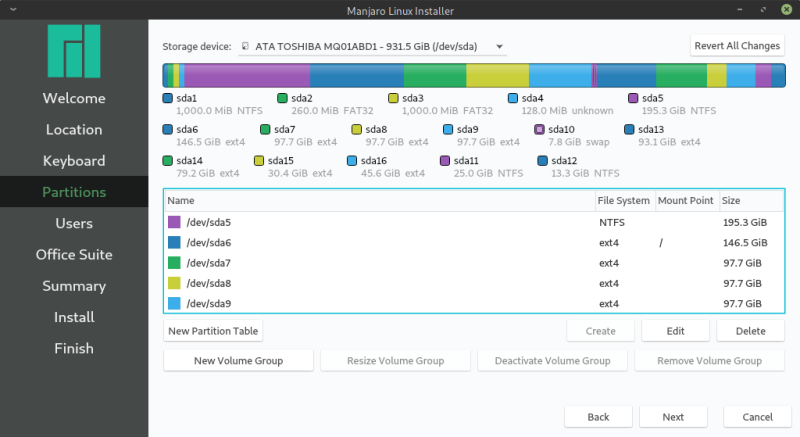Maximize the installer window
Screen dimensions: 800x437
click(x=763, y=9)
